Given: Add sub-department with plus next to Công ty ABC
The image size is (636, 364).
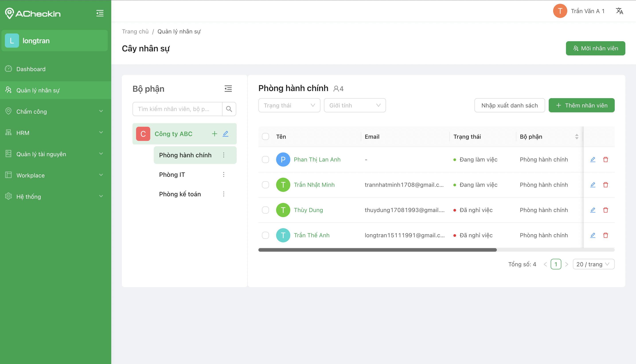Looking at the screenshot, I should [x=214, y=134].
